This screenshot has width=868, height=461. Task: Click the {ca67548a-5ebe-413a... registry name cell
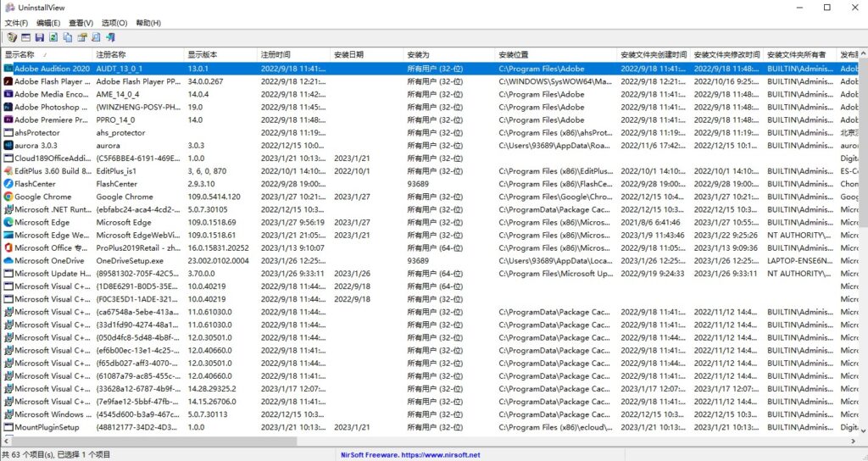pos(138,312)
